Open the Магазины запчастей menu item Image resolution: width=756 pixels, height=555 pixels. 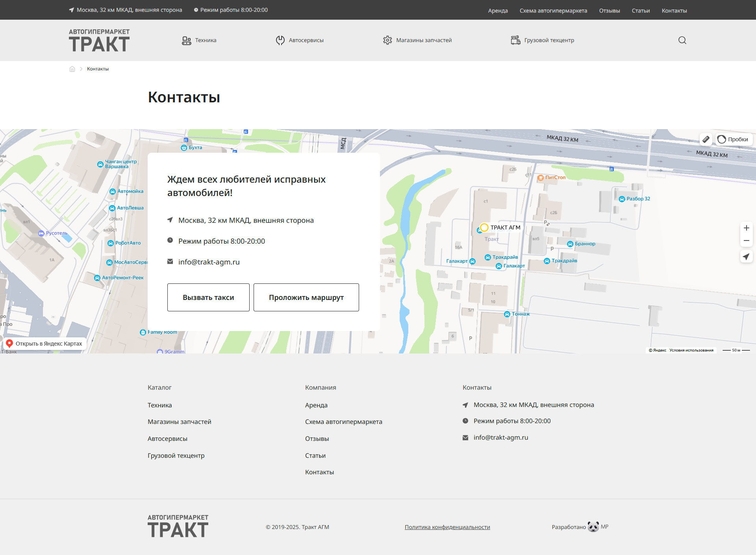pyautogui.click(x=417, y=40)
